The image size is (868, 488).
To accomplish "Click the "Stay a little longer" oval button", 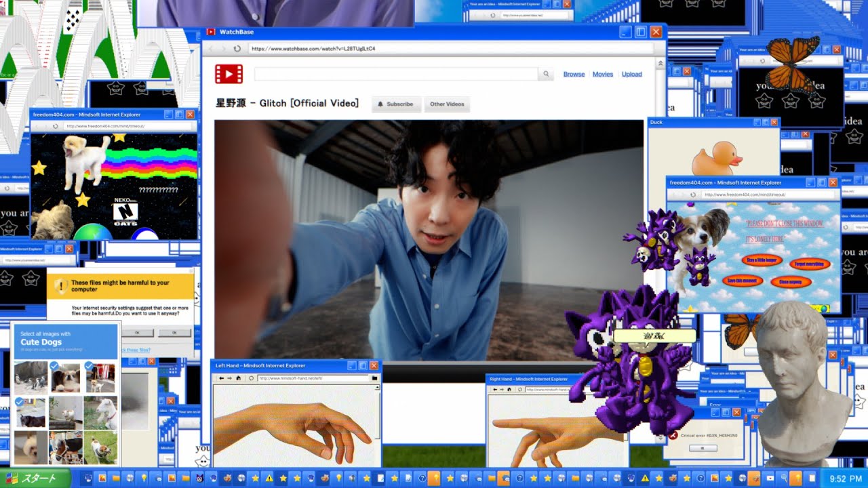I will [761, 260].
